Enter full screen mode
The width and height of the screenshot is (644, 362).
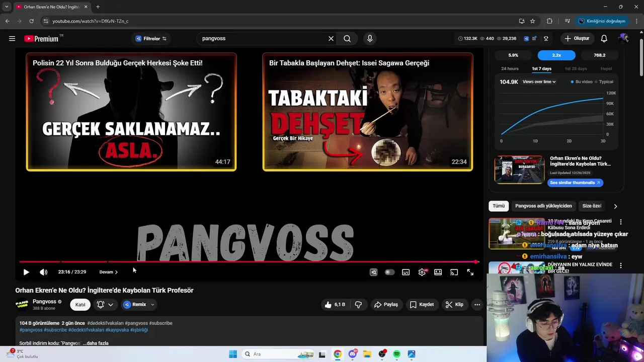click(x=470, y=272)
